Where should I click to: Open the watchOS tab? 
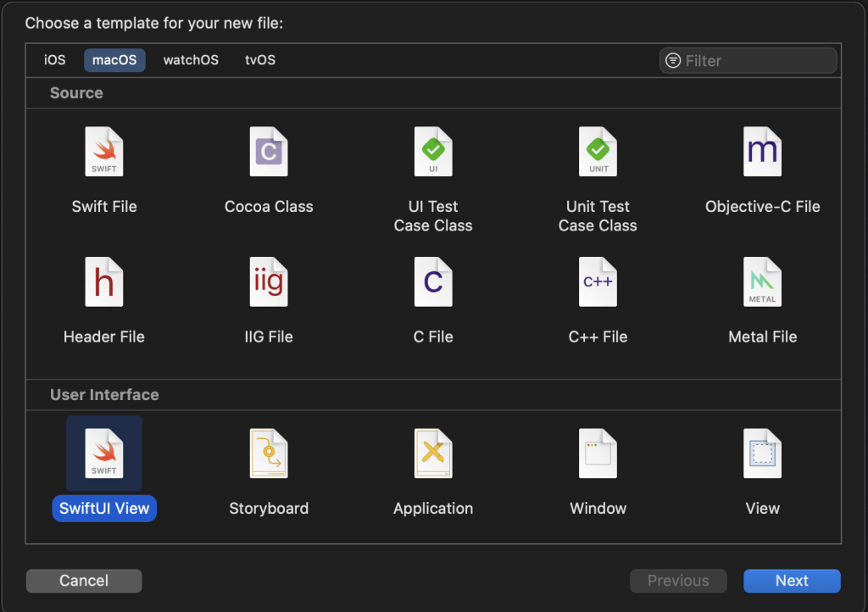tap(191, 60)
